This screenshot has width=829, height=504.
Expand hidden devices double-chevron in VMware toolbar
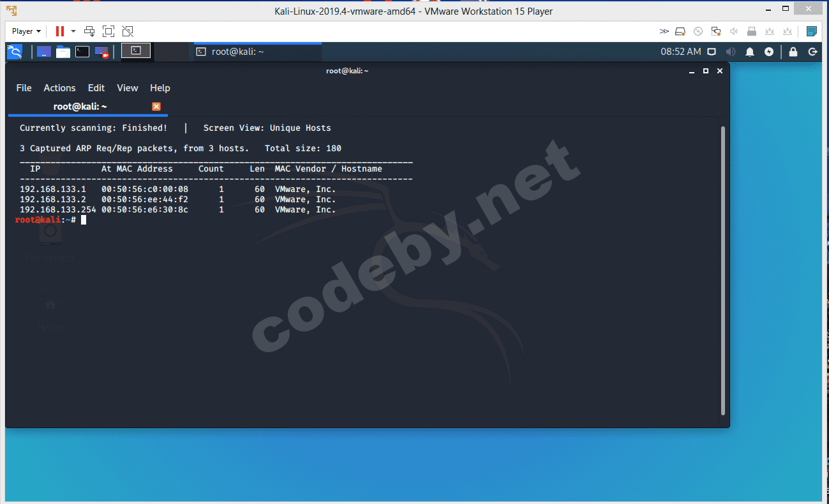click(664, 31)
